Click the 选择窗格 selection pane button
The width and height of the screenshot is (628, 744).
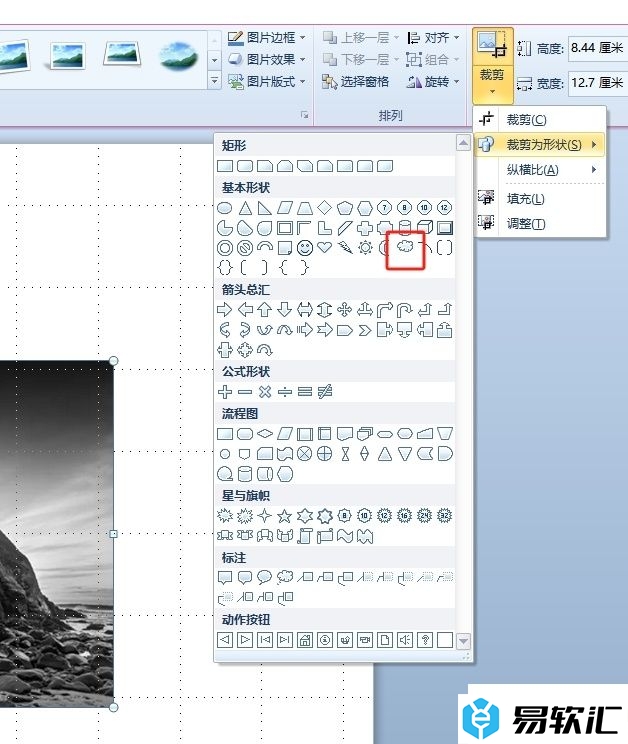pyautogui.click(x=356, y=82)
